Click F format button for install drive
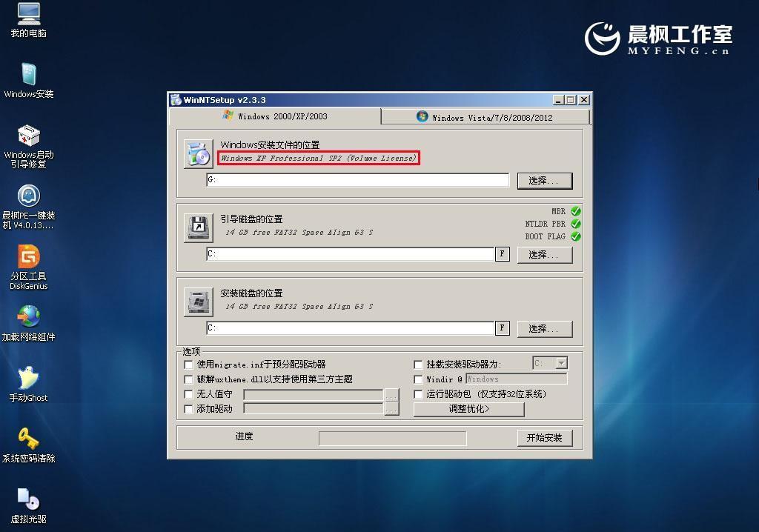 point(503,327)
